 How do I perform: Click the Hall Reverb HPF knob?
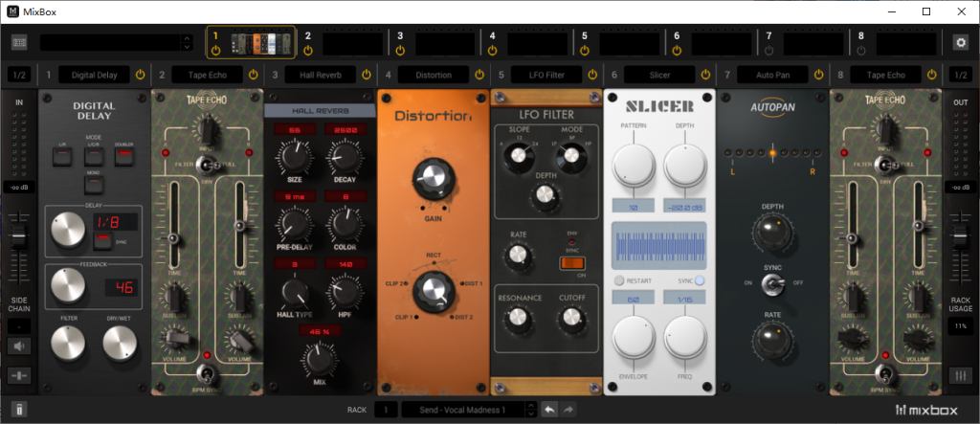[x=345, y=293]
